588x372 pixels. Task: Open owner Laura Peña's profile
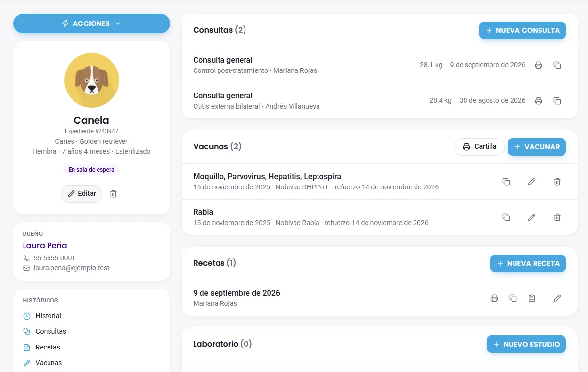45,246
